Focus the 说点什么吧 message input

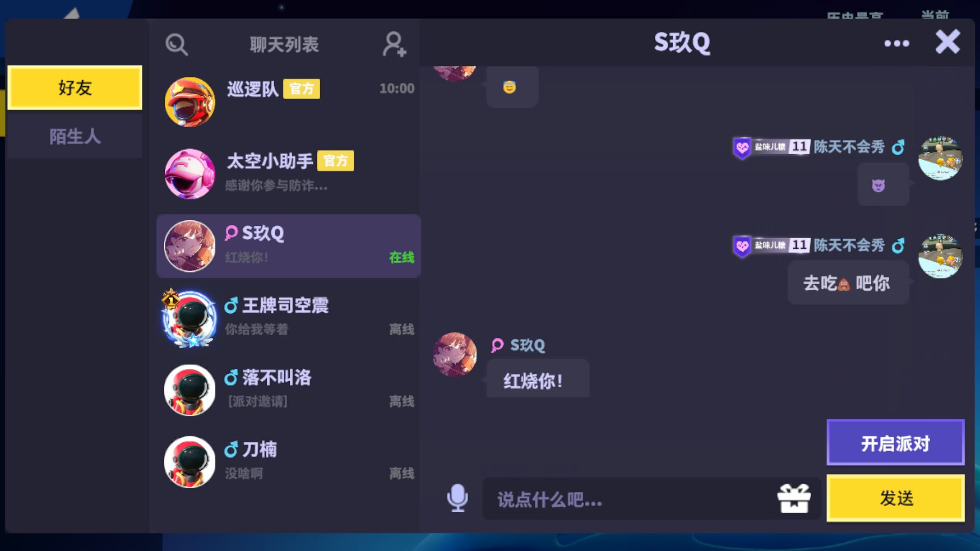point(628,499)
